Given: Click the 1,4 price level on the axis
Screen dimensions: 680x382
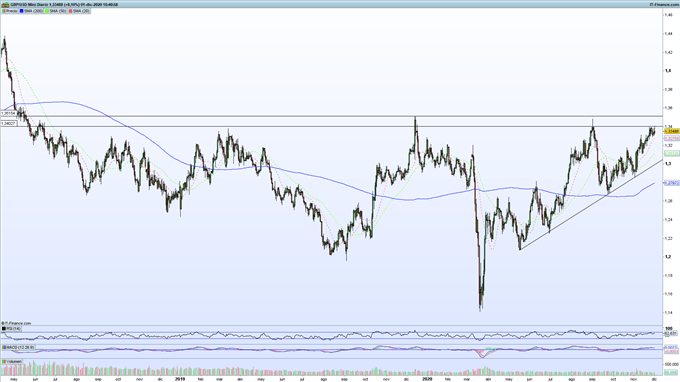Looking at the screenshot, I should tap(668, 70).
